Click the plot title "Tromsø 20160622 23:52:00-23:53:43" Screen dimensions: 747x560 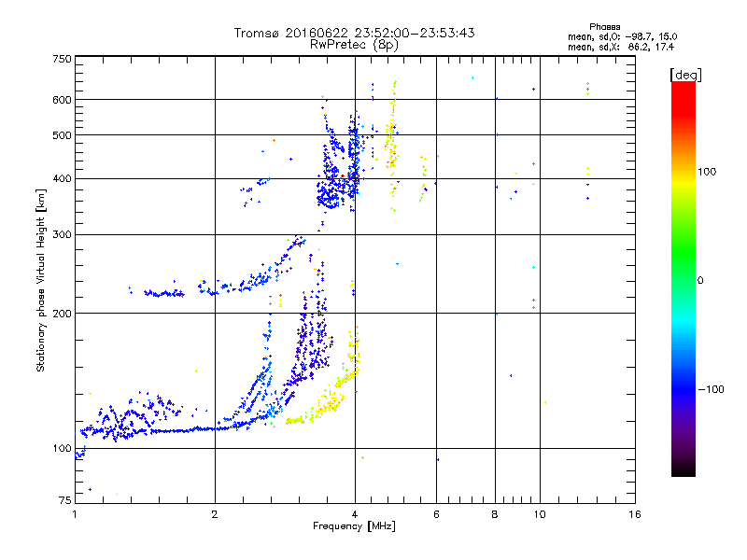(x=354, y=33)
